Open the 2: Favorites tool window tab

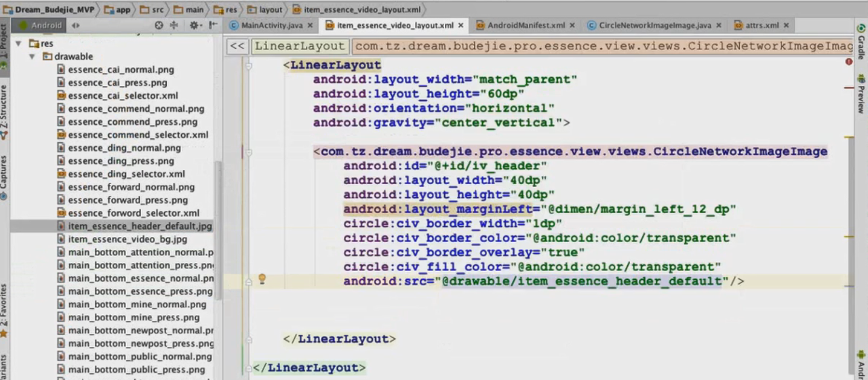pyautogui.click(x=4, y=310)
